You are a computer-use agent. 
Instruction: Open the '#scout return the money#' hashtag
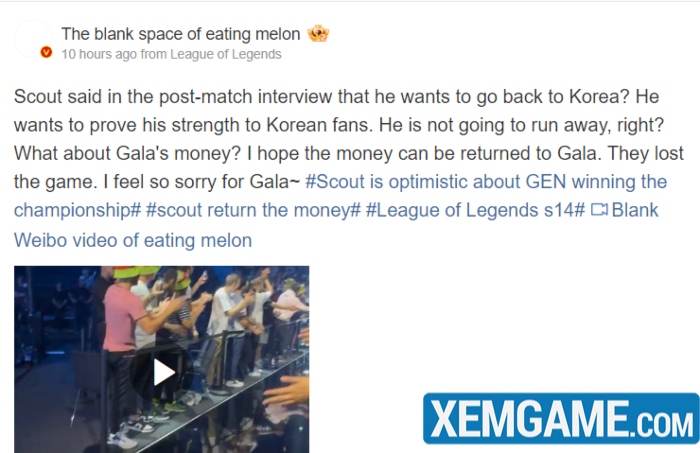pyautogui.click(x=253, y=210)
